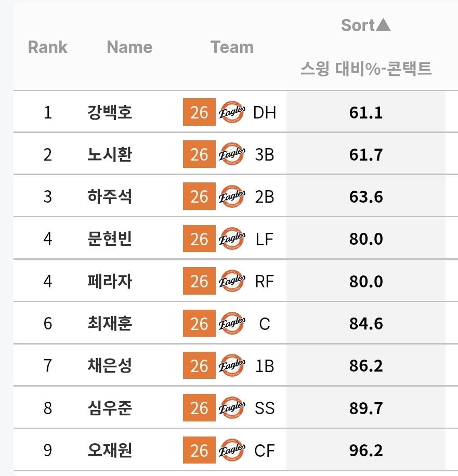Click the Eagles logo beside 노시환

[x=232, y=155]
